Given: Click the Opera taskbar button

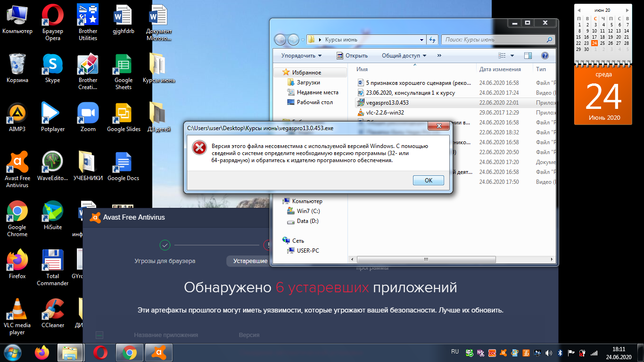Looking at the screenshot, I should pos(100,352).
